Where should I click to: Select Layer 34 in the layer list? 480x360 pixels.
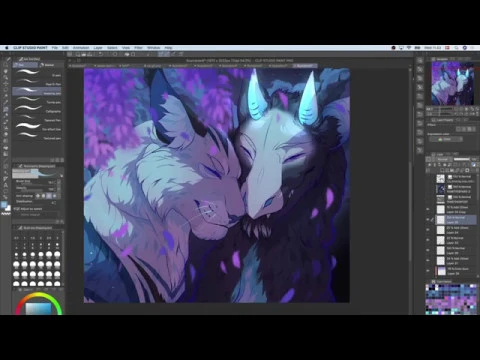point(456,230)
